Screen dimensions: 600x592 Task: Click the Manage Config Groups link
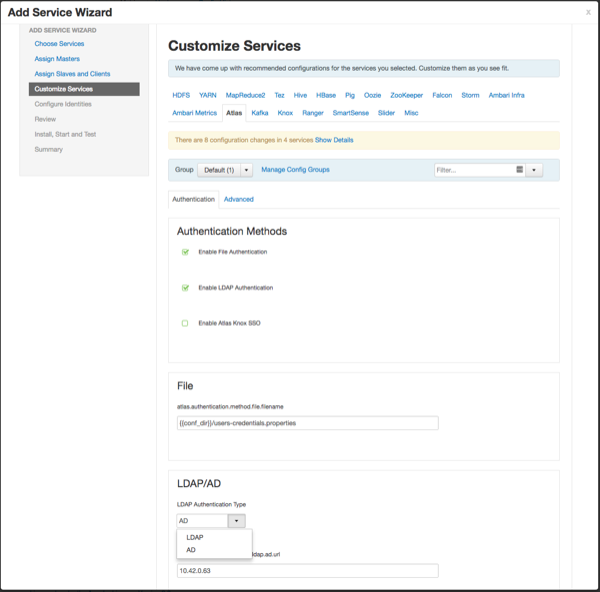point(295,170)
